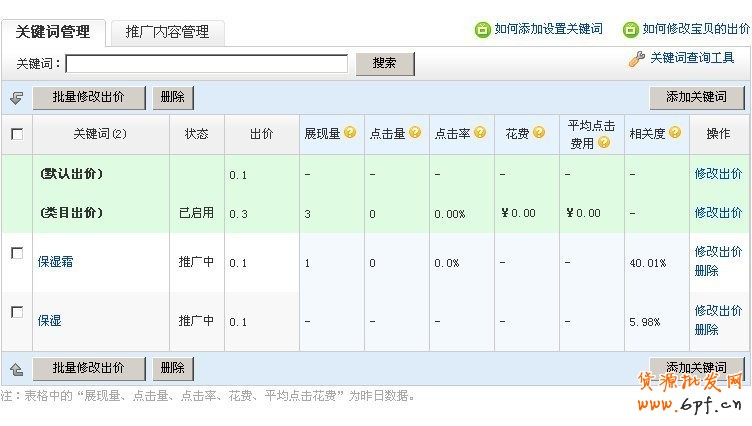
Task: Click 修改出价 link for 默认出价 row
Action: click(x=718, y=174)
